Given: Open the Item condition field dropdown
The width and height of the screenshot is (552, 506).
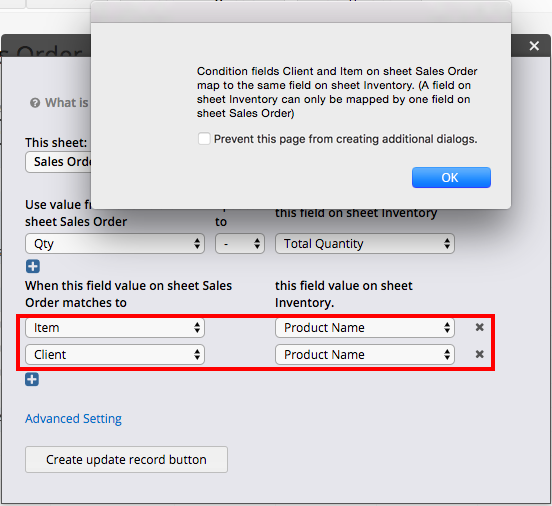Looking at the screenshot, I should 115,327.
